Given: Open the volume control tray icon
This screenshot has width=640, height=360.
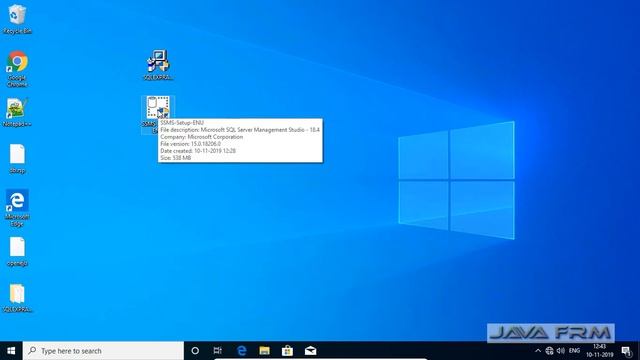Looking at the screenshot, I should click(561, 351).
